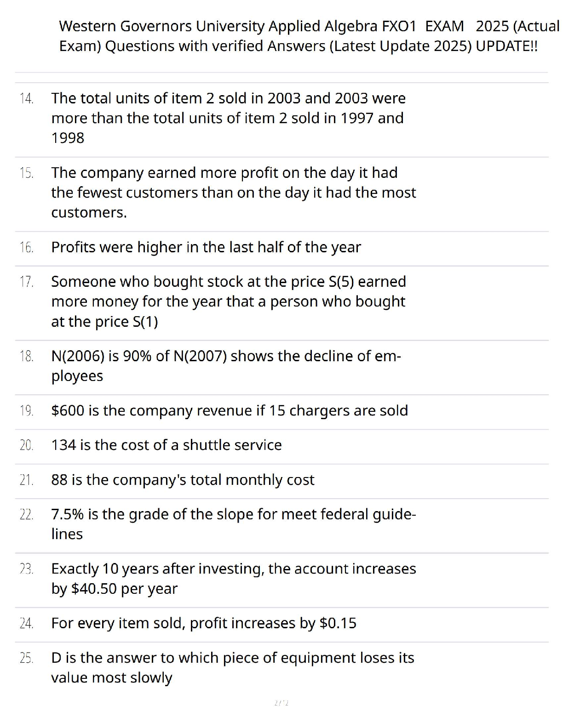The height and width of the screenshot is (728, 563).
Task: Click the question number 14 label
Action: pyautogui.click(x=27, y=98)
